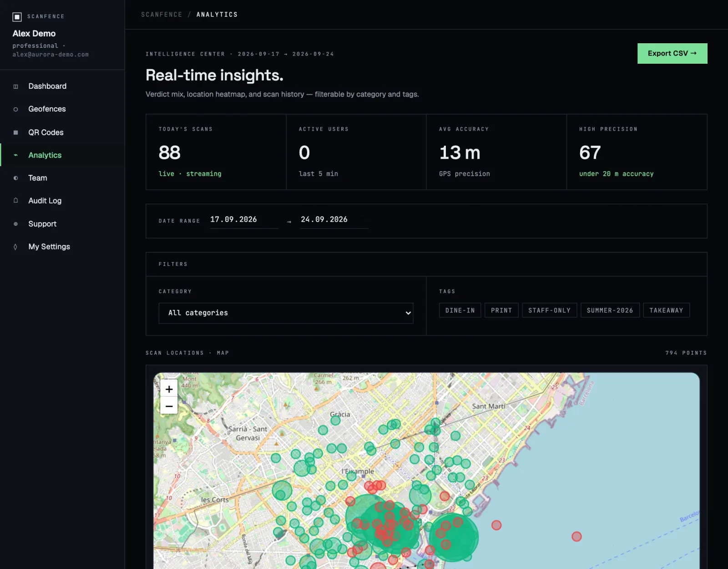The width and height of the screenshot is (728, 569).
Task: Click the QR Codes square icon
Action: point(16,132)
